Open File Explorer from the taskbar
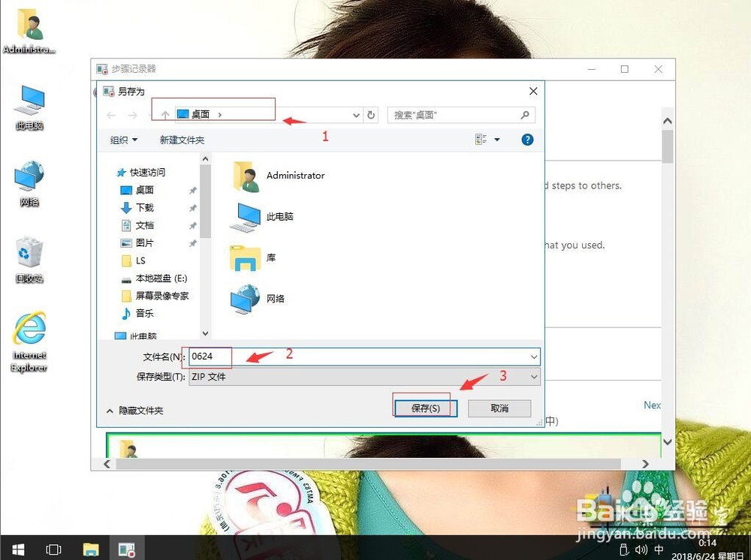This screenshot has width=751, height=560. coord(91,549)
